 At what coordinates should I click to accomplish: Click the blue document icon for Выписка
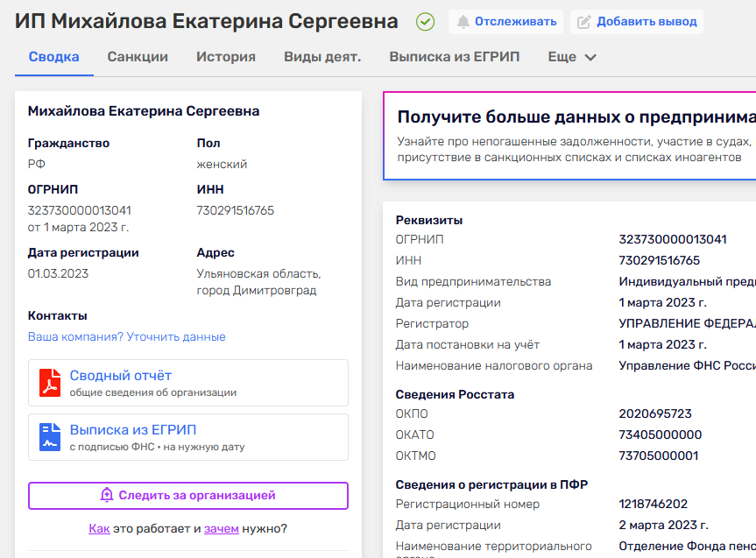point(50,437)
